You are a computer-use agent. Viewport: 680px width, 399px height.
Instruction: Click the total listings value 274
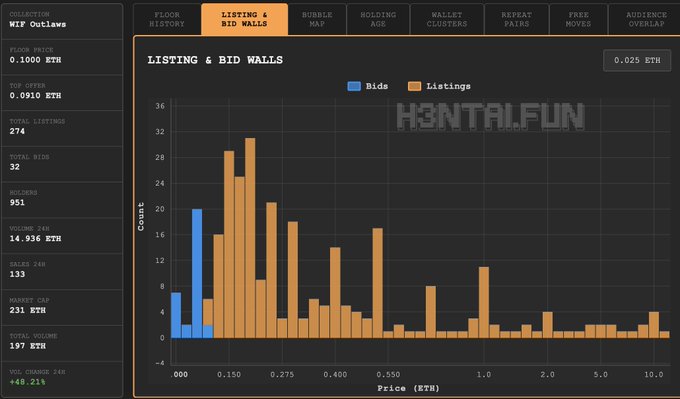click(x=17, y=131)
